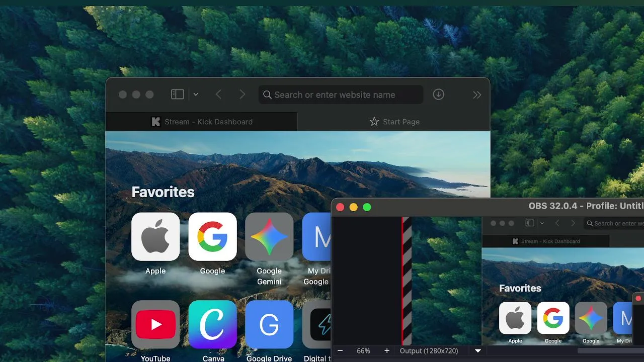Toggle the Safari sidebar button
The width and height of the screenshot is (644, 362).
pyautogui.click(x=177, y=94)
